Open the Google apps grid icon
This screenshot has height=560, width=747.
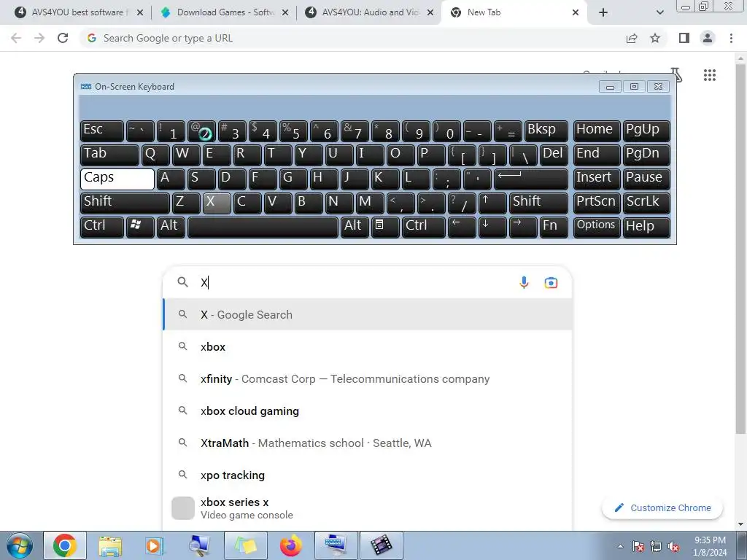pyautogui.click(x=709, y=75)
